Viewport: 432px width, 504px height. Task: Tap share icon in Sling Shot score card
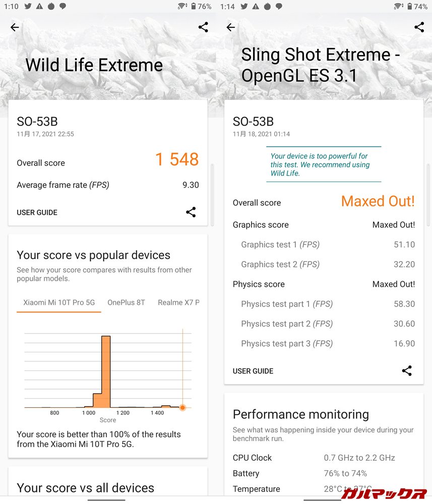pyautogui.click(x=407, y=371)
